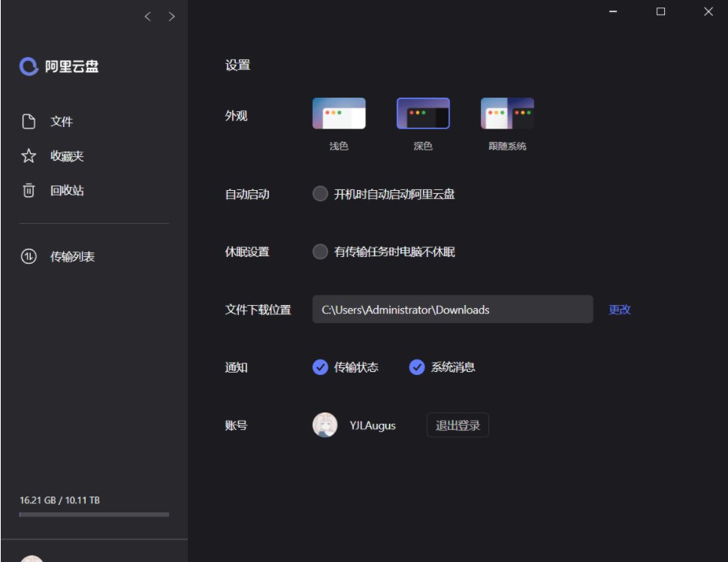Select the 浅色 light theme
Screen dimensions: 728x562
(338, 113)
